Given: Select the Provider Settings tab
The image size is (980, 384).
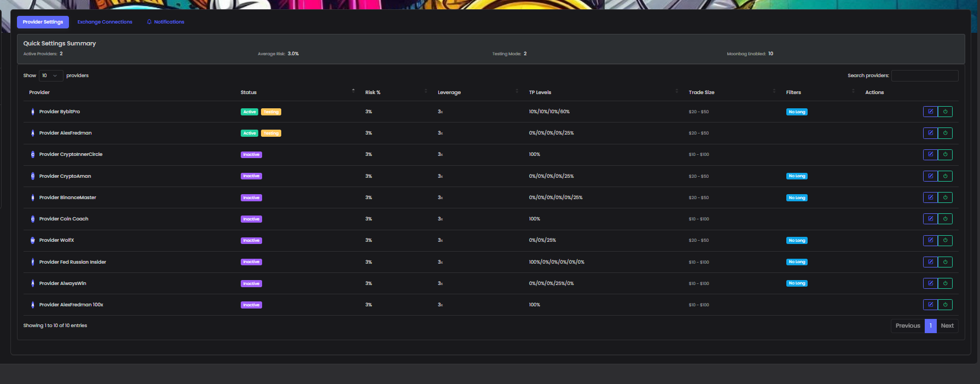Looking at the screenshot, I should coord(43,22).
